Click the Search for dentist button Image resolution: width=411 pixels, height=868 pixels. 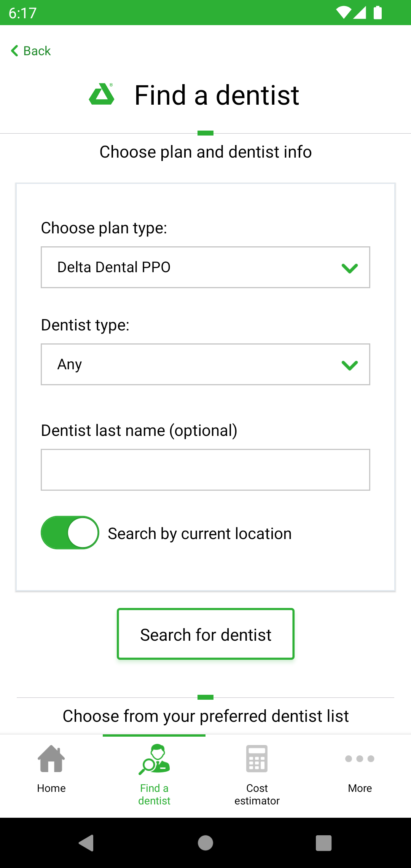pos(205,634)
